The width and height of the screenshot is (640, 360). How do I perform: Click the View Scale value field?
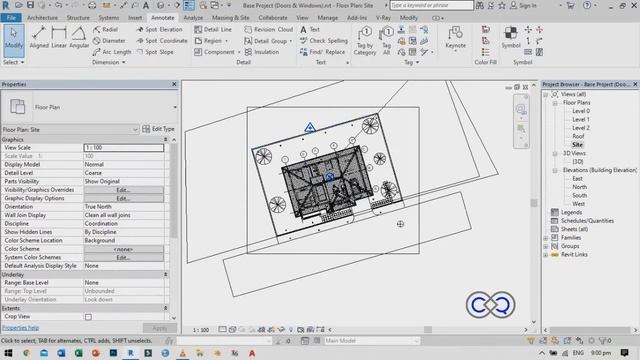coord(124,148)
